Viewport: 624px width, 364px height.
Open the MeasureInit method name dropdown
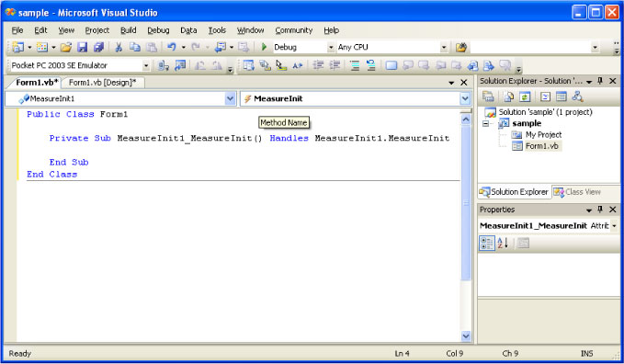click(x=465, y=98)
